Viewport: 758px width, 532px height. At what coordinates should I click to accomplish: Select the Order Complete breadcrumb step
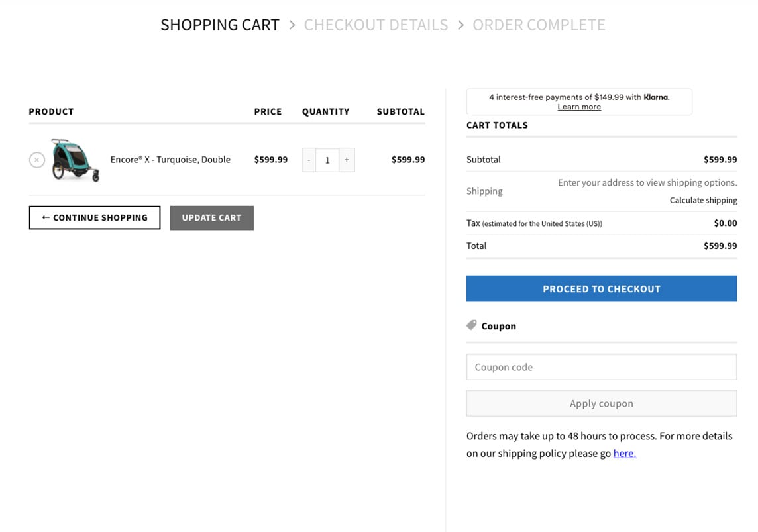pyautogui.click(x=539, y=25)
